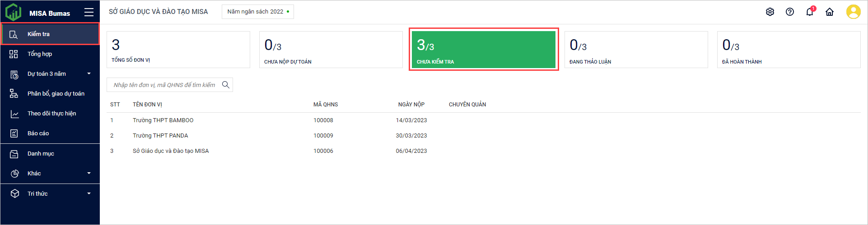Click the MISA Bumas logo
868x225 pixels.
(14, 12)
